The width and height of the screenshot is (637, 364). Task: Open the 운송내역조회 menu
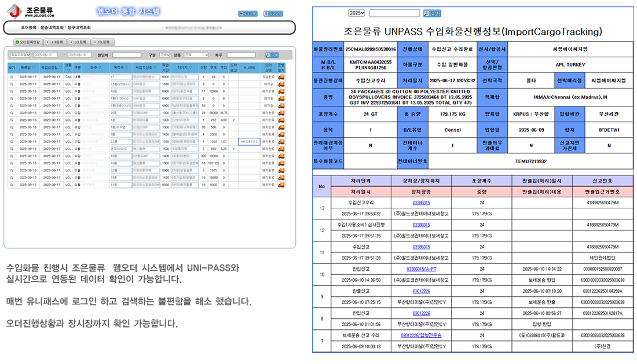(52, 28)
